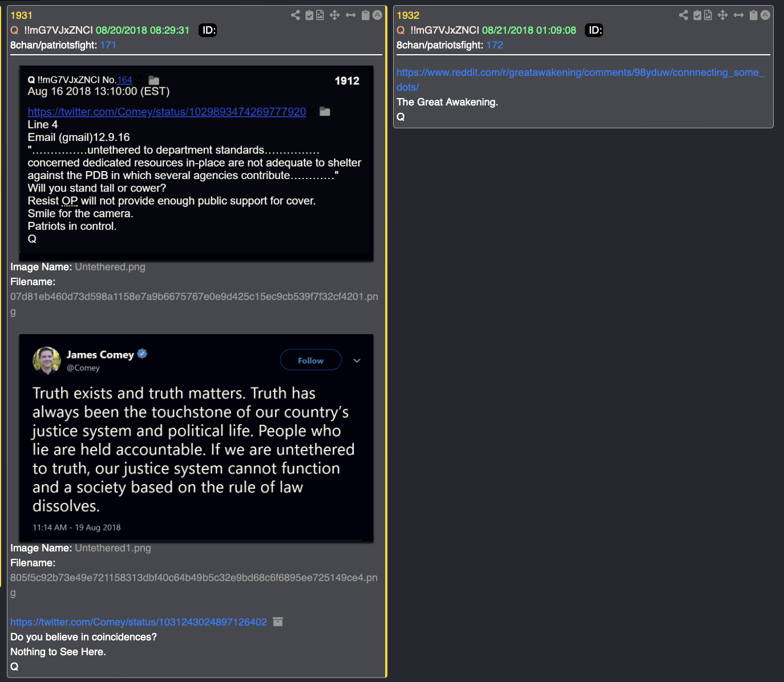Click the Untethered.png image name text
The width and height of the screenshot is (784, 682).
pos(110,267)
